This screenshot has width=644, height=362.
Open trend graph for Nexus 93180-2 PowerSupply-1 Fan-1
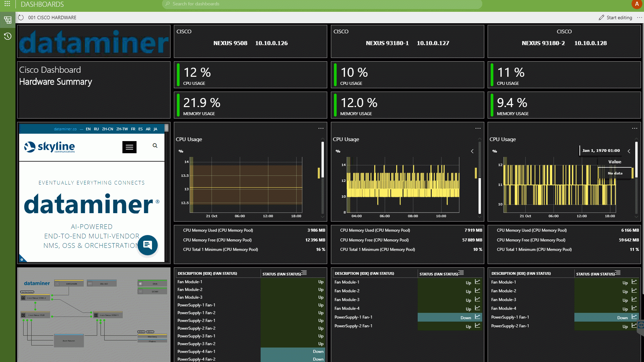pos(634,317)
